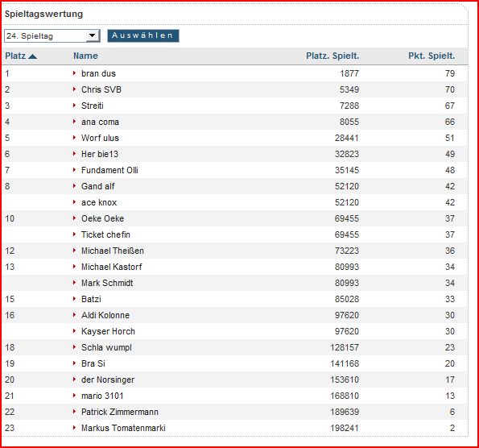Click red arrow beside Gand alf
The image size is (479, 448).
coord(74,186)
